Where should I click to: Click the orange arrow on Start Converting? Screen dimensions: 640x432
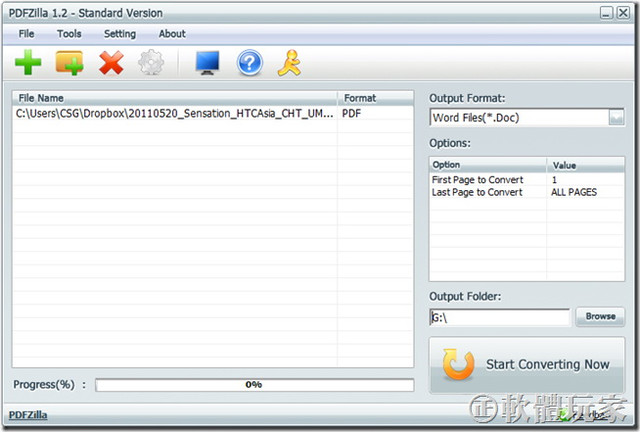click(458, 364)
